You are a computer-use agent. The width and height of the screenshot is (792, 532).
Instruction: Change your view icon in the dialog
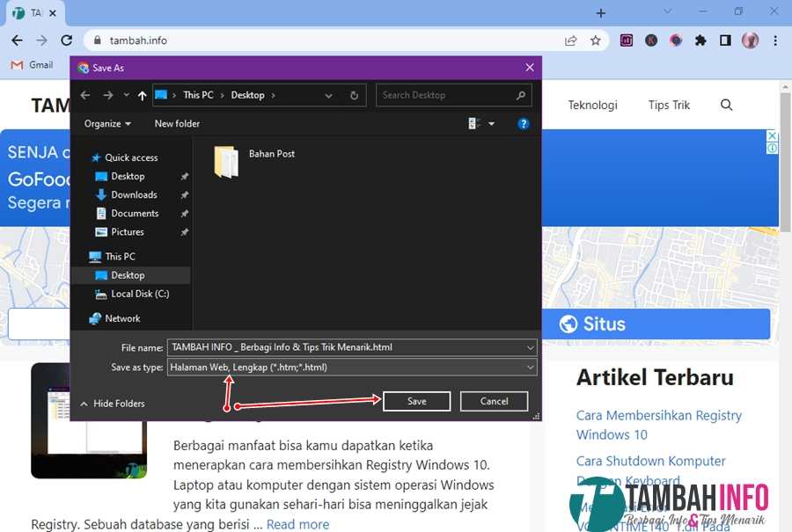pos(473,124)
